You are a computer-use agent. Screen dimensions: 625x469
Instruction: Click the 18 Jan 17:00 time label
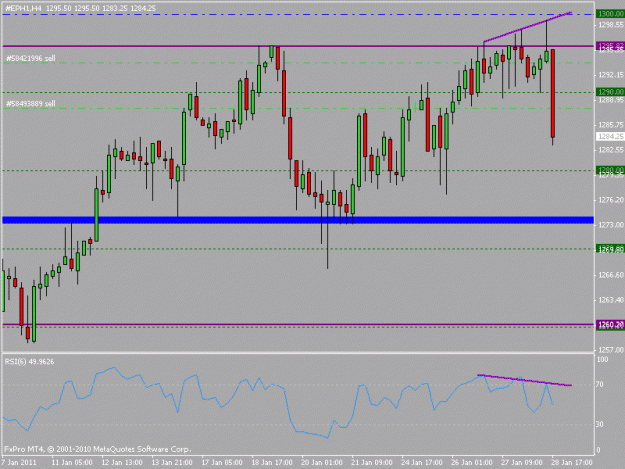point(272,463)
